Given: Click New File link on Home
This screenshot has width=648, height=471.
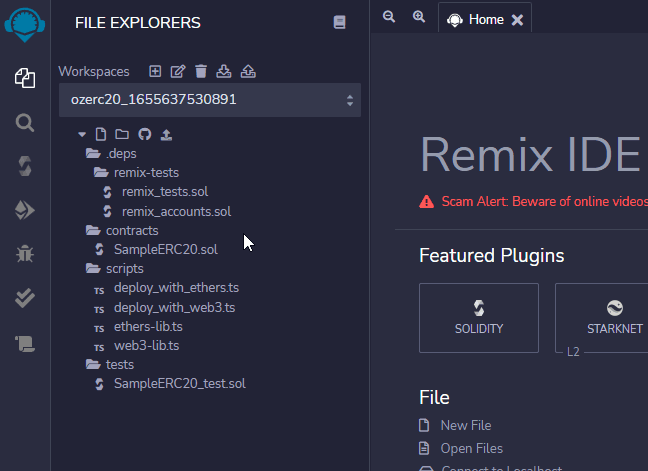Looking at the screenshot, I should [466, 425].
